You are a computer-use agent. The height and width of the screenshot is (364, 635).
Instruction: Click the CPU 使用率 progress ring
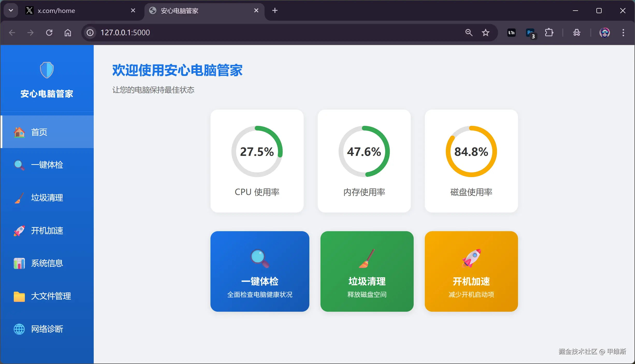257,151
